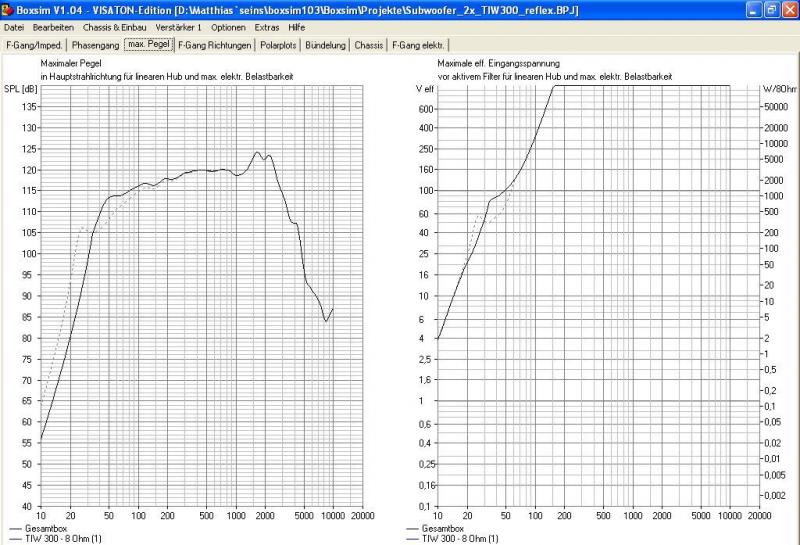
Task: Click the 'Maximaler Pegel' chart title
Action: (71, 63)
